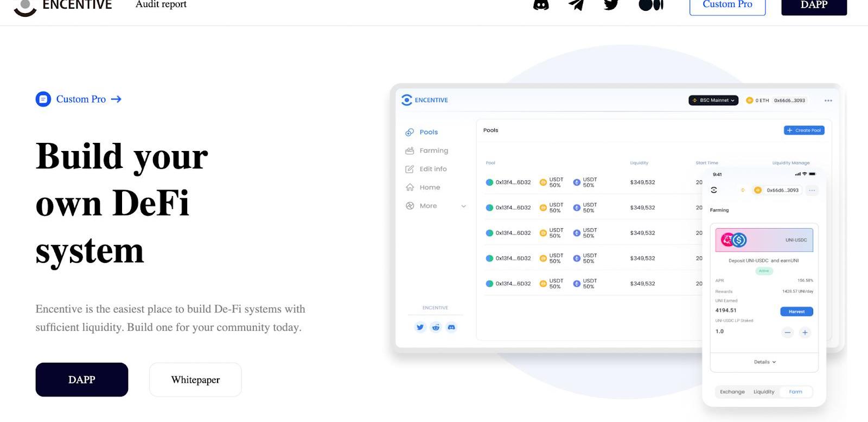868x422 pixels.
Task: Click the 4194.51 UNI earned value
Action: tap(726, 311)
